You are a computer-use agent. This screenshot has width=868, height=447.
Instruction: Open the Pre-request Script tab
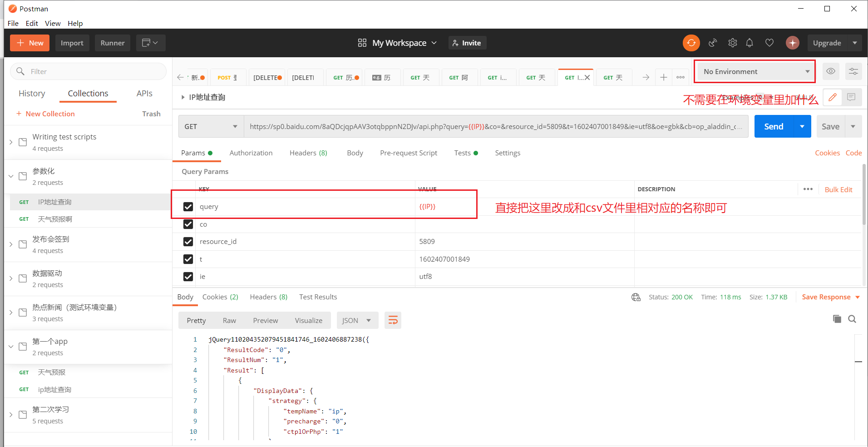click(x=409, y=153)
